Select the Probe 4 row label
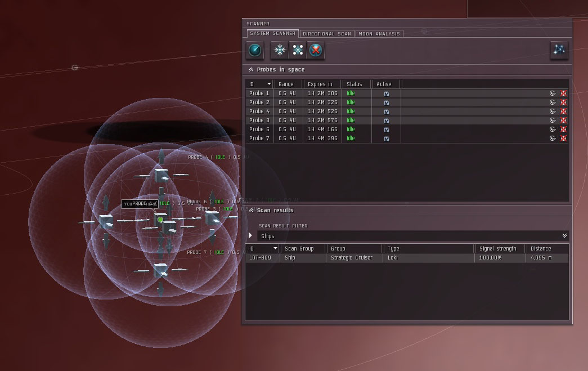Screen dimensions: 588x371 (259, 111)
